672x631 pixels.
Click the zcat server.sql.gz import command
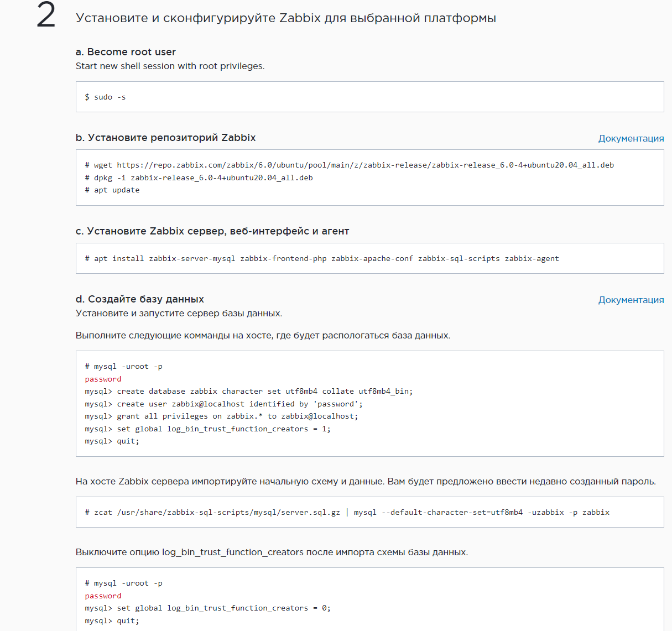coord(347,512)
